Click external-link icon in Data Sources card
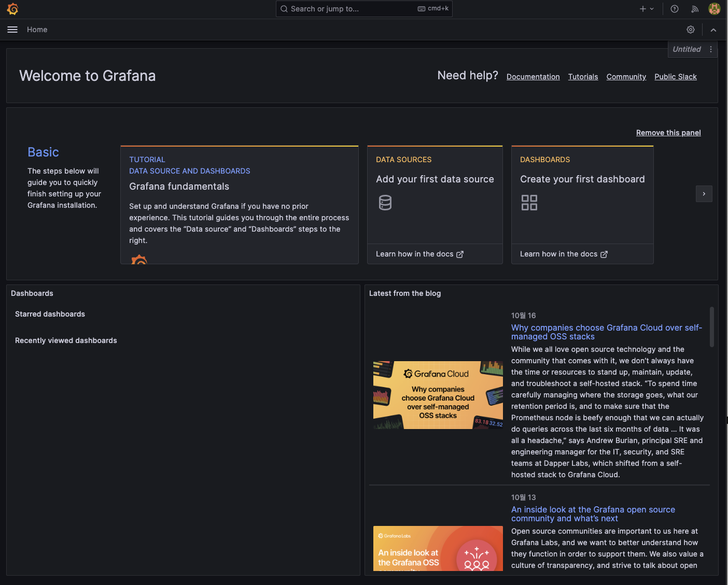728x585 pixels. click(460, 254)
